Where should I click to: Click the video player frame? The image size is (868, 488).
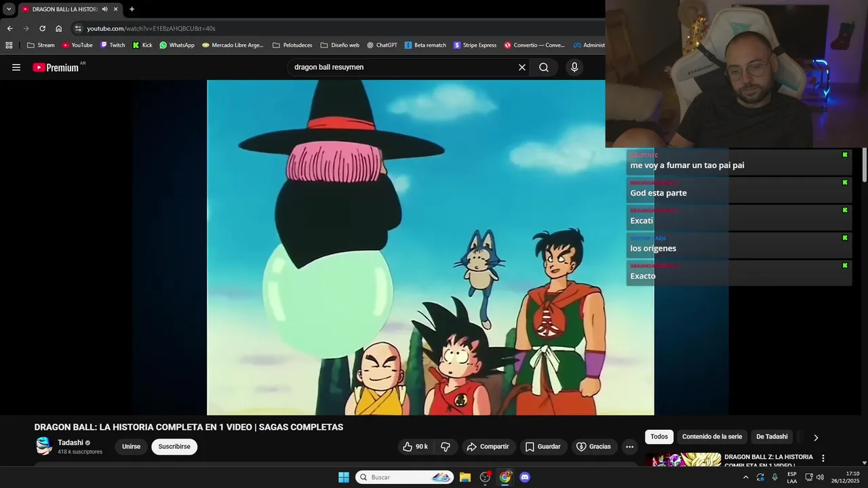pyautogui.click(x=430, y=247)
